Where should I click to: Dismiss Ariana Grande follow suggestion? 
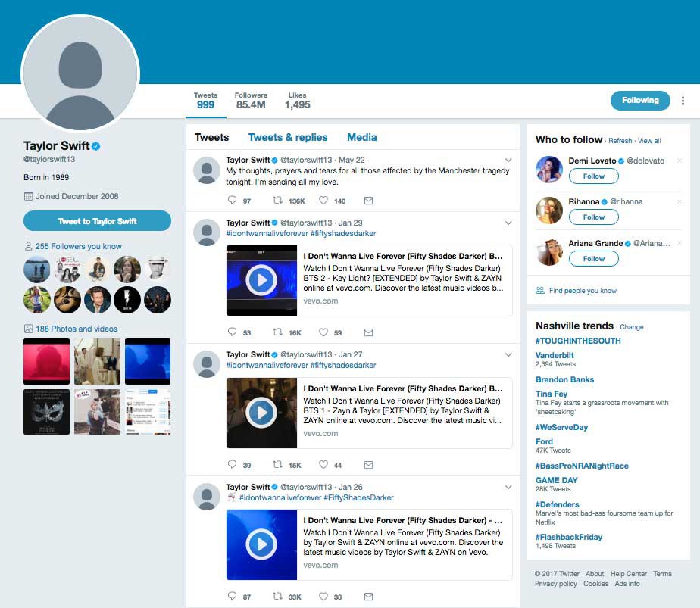coord(679,243)
